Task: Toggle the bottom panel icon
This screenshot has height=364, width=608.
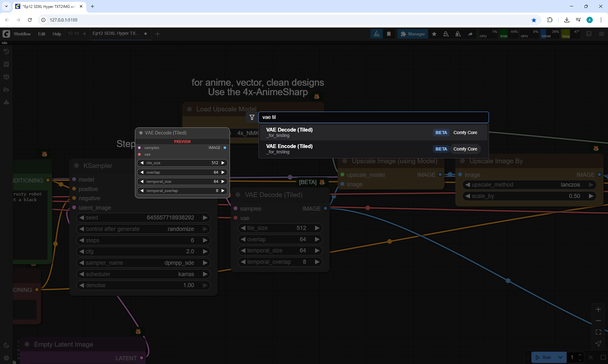Action: click(589, 34)
